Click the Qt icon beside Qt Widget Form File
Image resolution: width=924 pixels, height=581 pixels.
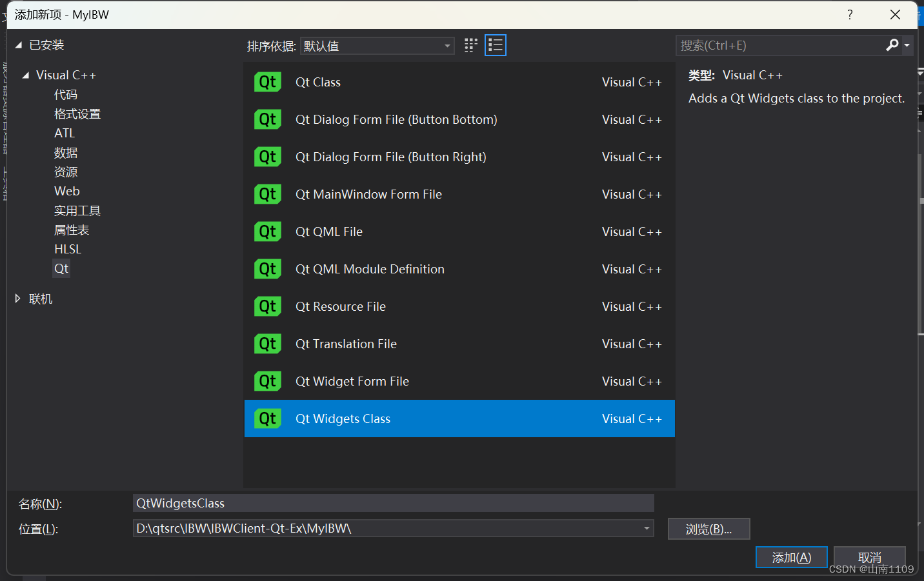(268, 381)
